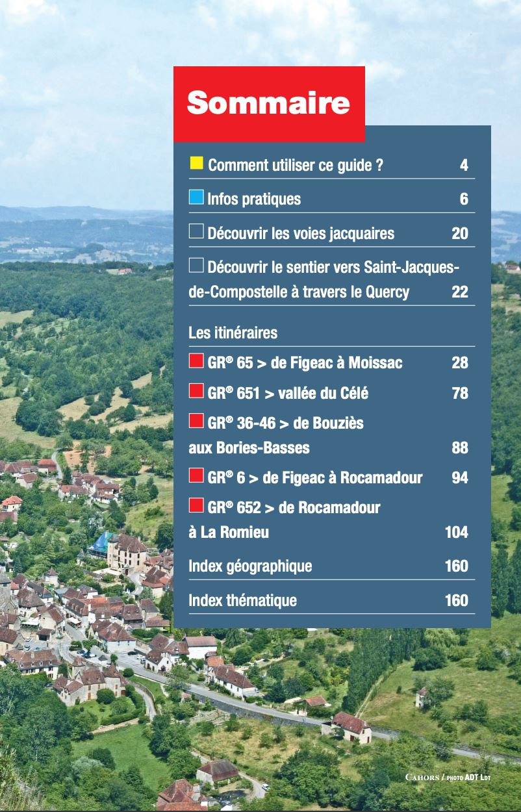Open the 'Infos pratiques' section
The height and width of the screenshot is (812, 521).
point(253,199)
